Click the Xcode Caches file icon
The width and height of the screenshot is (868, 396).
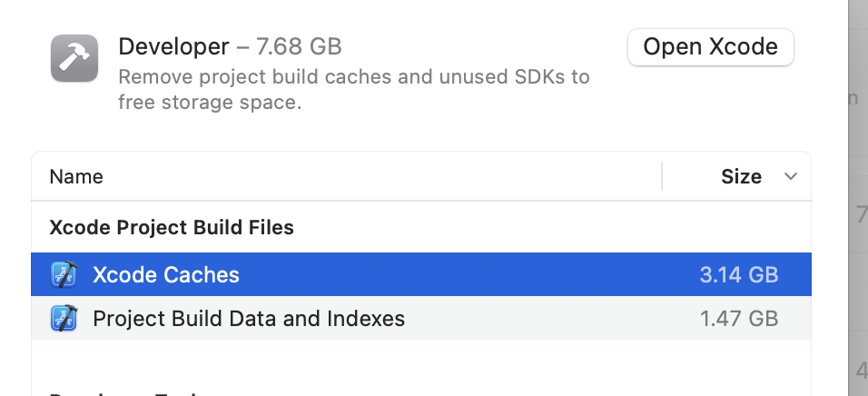click(64, 274)
